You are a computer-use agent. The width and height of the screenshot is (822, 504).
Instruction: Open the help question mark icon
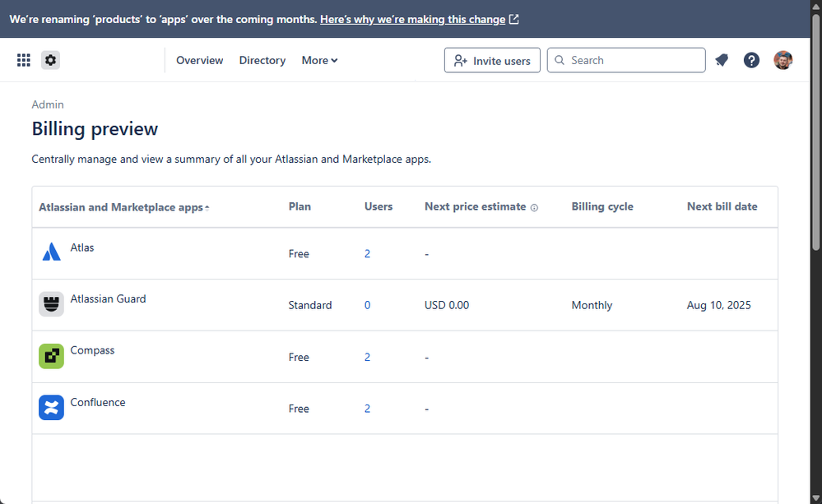(x=751, y=60)
